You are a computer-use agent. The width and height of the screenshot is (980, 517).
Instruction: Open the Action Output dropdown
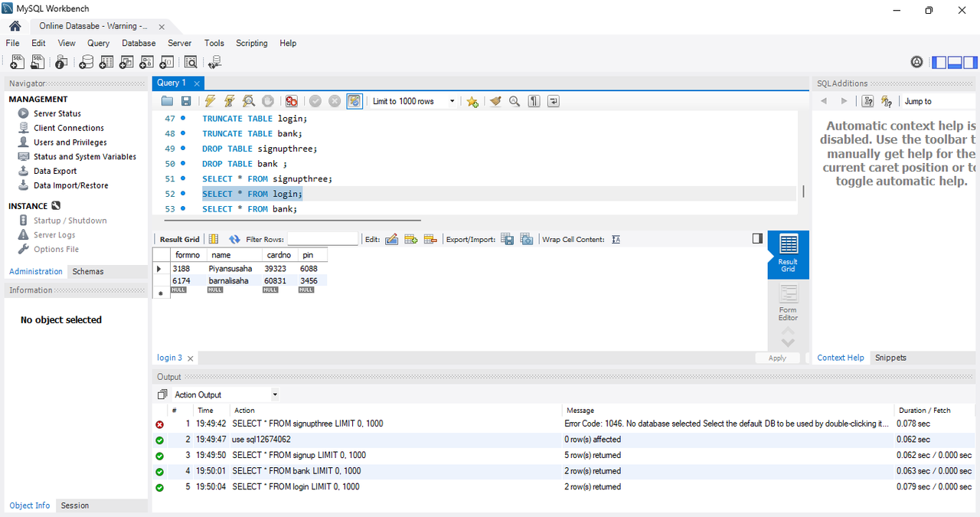(x=226, y=394)
